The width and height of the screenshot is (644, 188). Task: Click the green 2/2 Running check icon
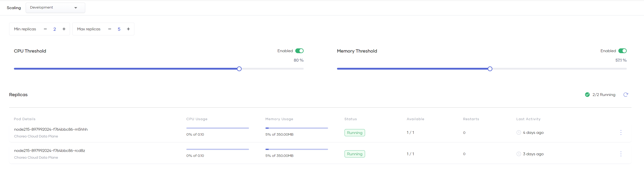pyautogui.click(x=587, y=95)
